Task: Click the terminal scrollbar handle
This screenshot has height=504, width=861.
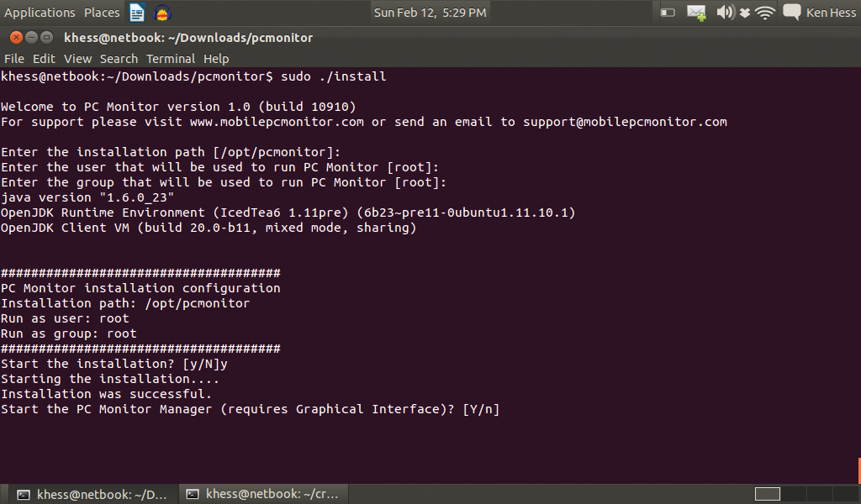Action: [x=858, y=471]
